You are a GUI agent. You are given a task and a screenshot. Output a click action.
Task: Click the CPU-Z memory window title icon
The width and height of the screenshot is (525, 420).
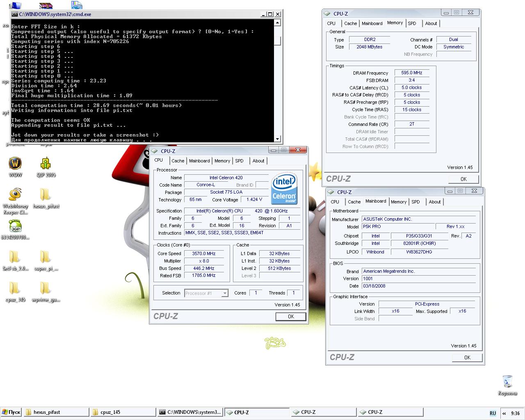pyautogui.click(x=327, y=14)
